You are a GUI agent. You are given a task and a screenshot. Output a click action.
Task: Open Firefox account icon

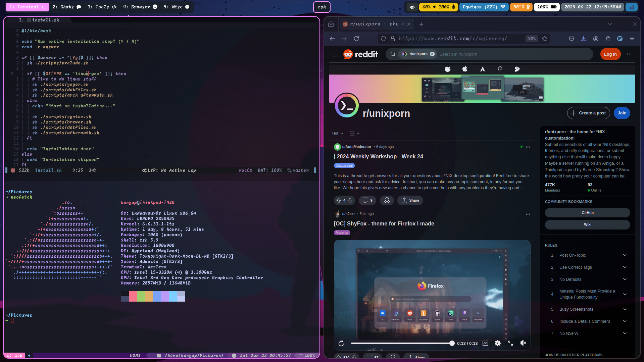point(596,39)
